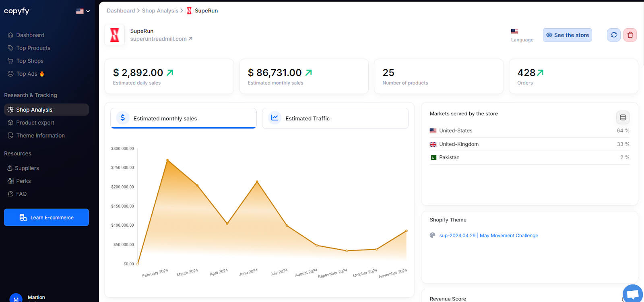Click the SupeRun store logo thumbnail
Viewport: 644px width, 302px height.
tap(115, 35)
